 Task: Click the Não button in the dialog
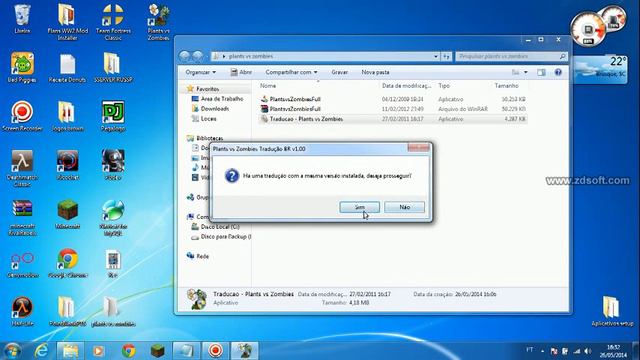point(404,207)
